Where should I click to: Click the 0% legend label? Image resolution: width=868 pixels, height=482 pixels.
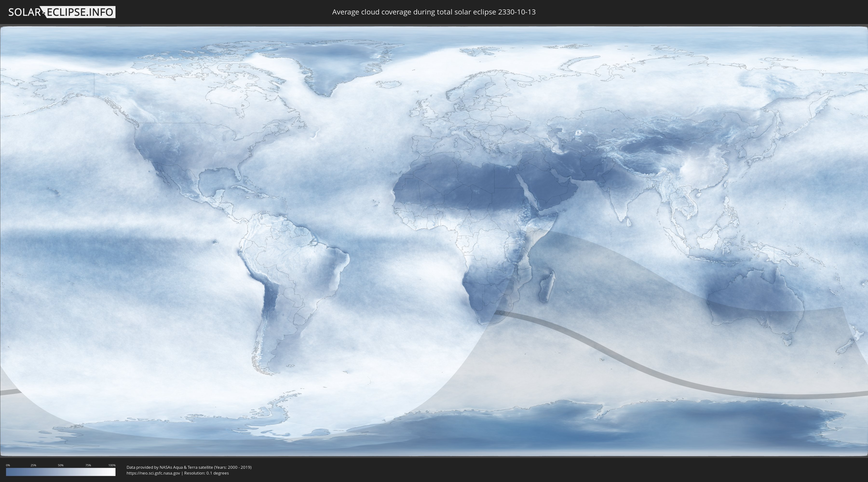click(x=8, y=465)
